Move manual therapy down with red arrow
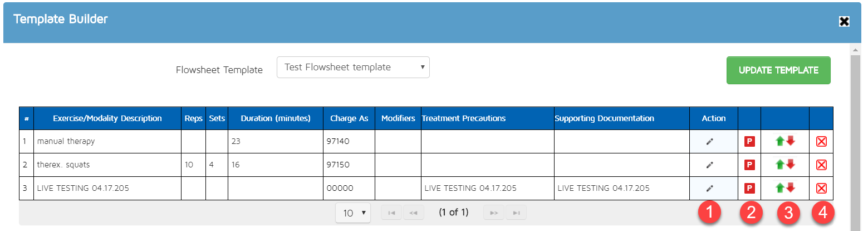Screen dimensions: 868x231 click(791, 142)
